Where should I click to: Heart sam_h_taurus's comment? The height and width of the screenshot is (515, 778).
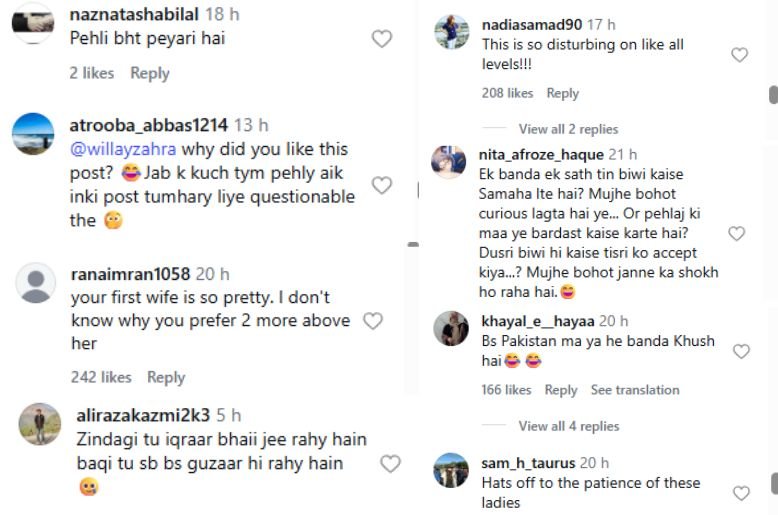pyautogui.click(x=741, y=493)
